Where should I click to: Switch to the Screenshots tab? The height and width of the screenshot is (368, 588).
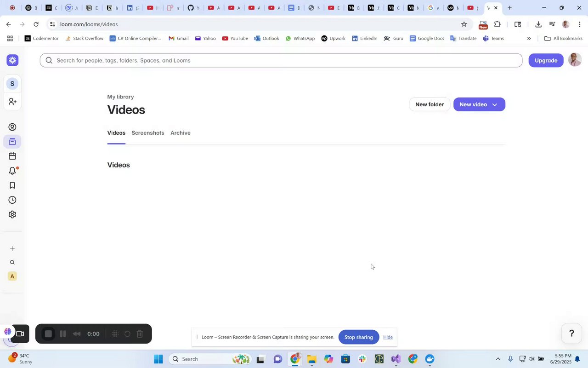click(148, 133)
